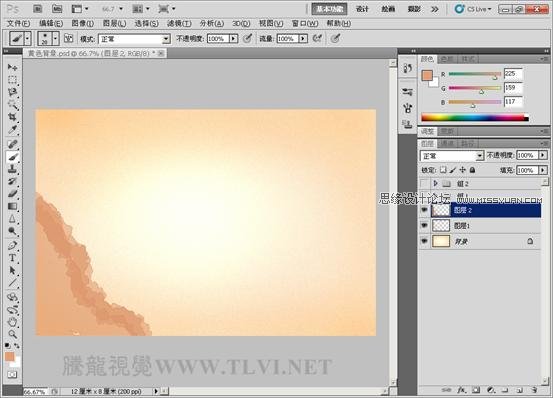Open layer blend mode 正常 dropdown
Screen dimensions: 553x398
point(452,156)
